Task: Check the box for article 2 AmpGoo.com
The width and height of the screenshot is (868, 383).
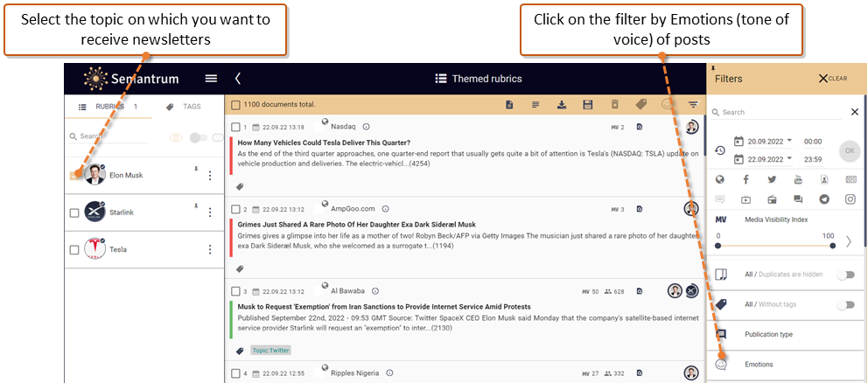Action: tap(236, 209)
